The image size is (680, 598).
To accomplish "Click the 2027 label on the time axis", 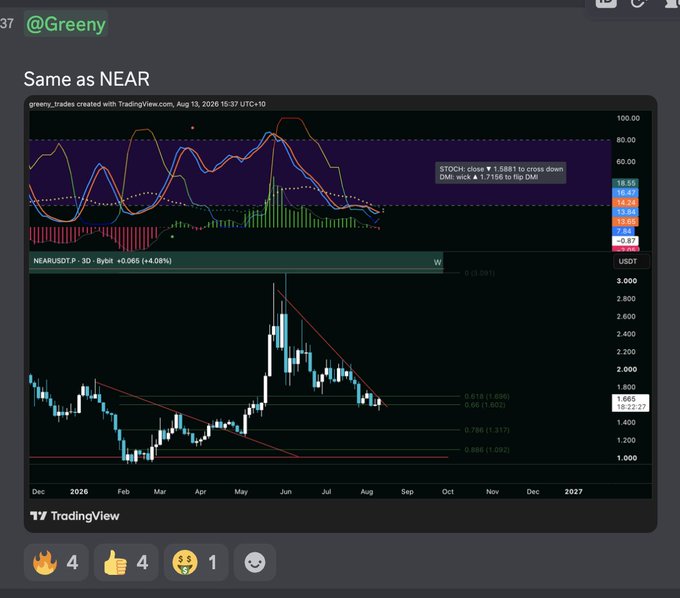I will click(x=573, y=491).
